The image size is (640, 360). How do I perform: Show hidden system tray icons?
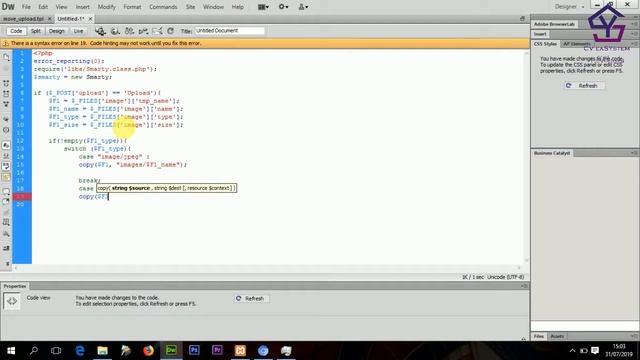coord(572,351)
